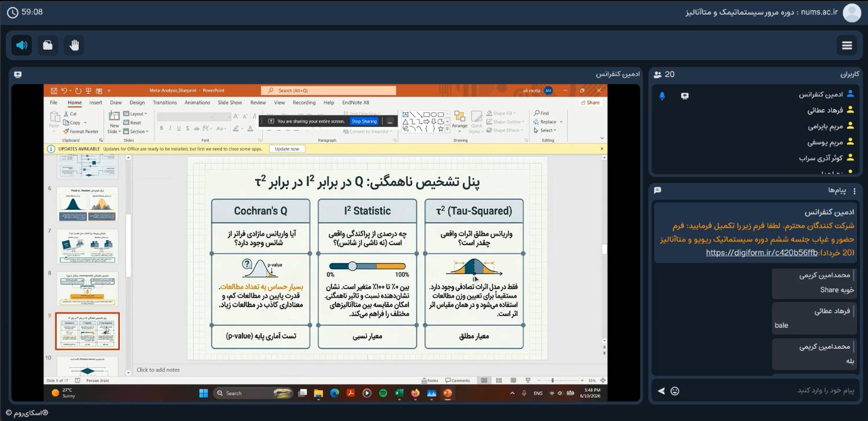
Task: Click Update now in the updates bar
Action: point(287,149)
